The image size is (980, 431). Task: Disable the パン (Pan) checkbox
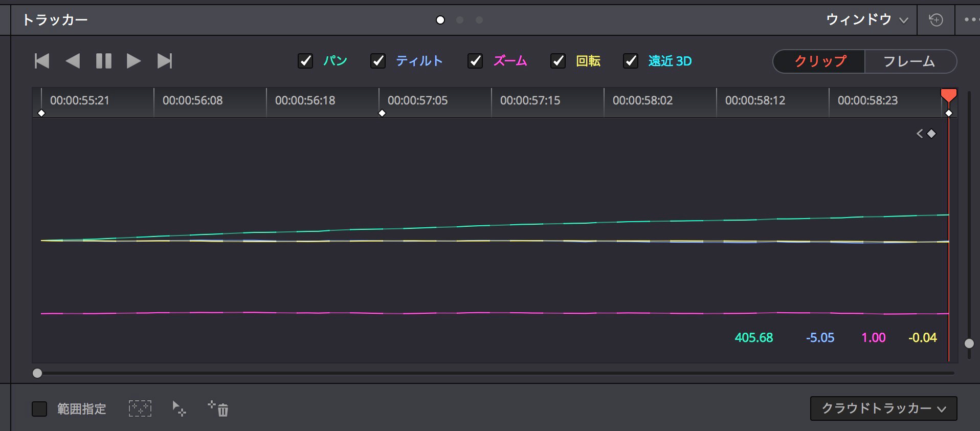[305, 61]
